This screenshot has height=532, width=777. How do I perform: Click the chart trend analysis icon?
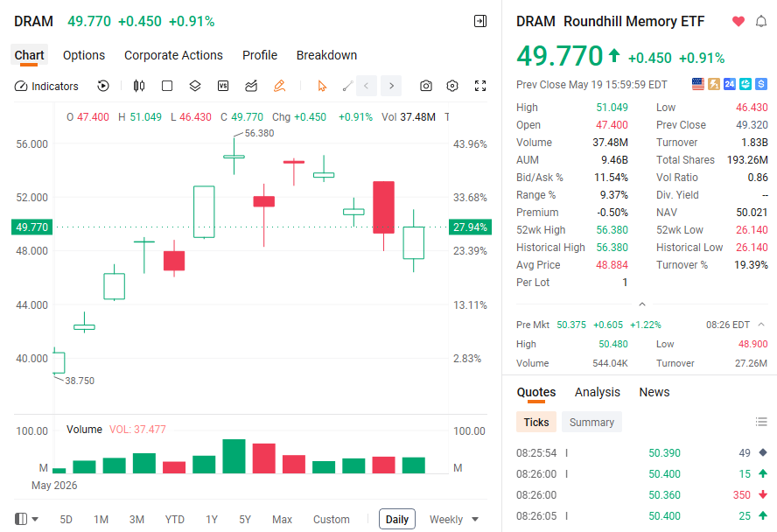coord(251,86)
